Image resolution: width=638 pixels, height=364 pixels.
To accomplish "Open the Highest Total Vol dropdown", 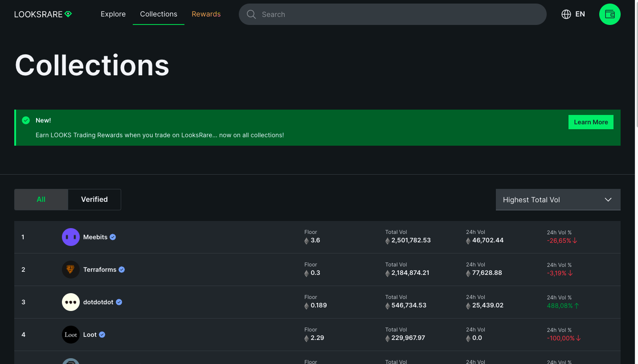I will tap(552, 200).
